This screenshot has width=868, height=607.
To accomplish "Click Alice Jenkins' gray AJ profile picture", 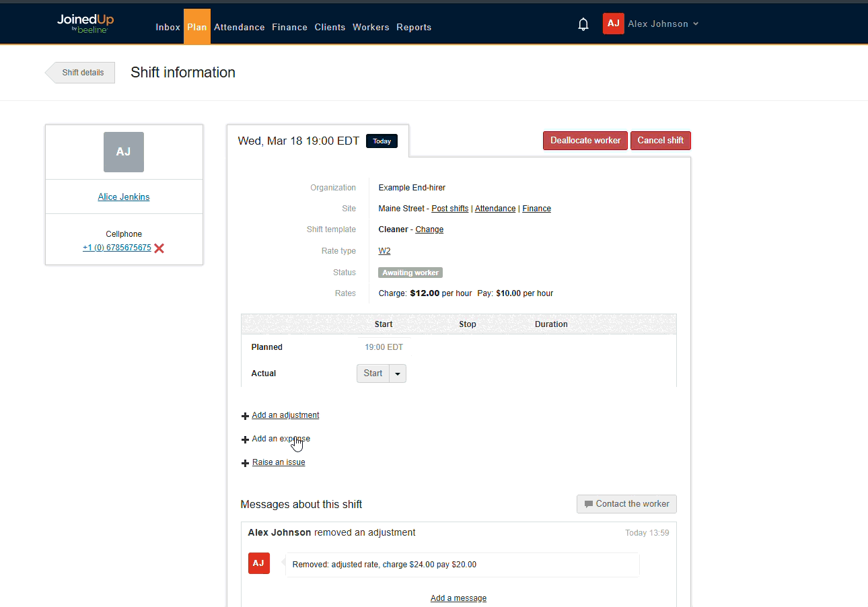I will pyautogui.click(x=124, y=152).
